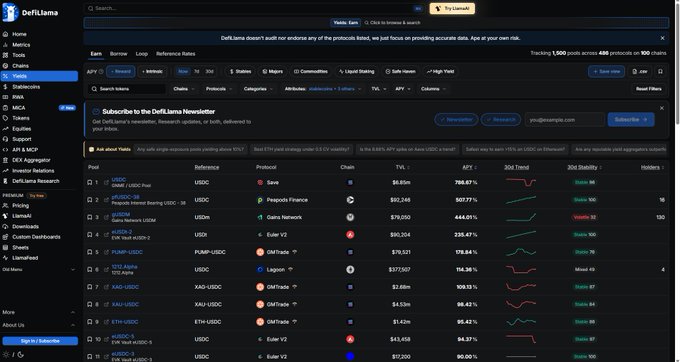Image resolution: width=680 pixels, height=362 pixels.
Task: Switch to light mode sun icon
Action: coord(6,355)
